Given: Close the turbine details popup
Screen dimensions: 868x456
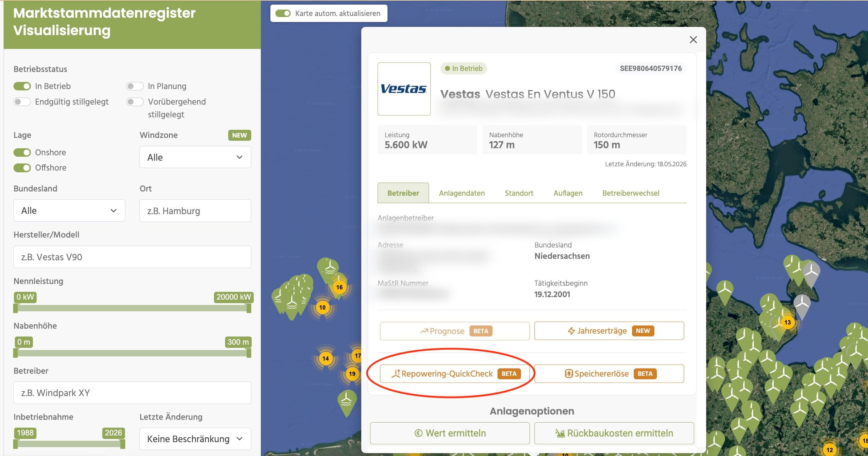Looking at the screenshot, I should pyautogui.click(x=693, y=40).
